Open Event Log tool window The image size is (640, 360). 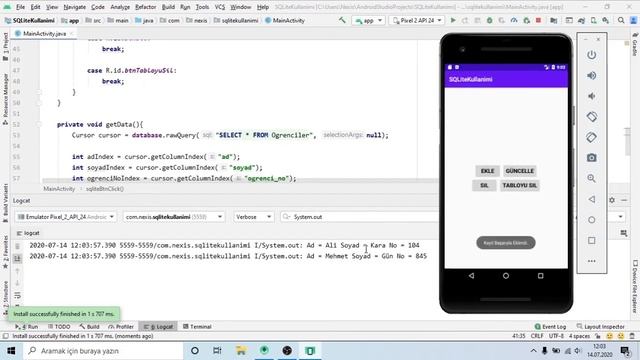[550, 327]
